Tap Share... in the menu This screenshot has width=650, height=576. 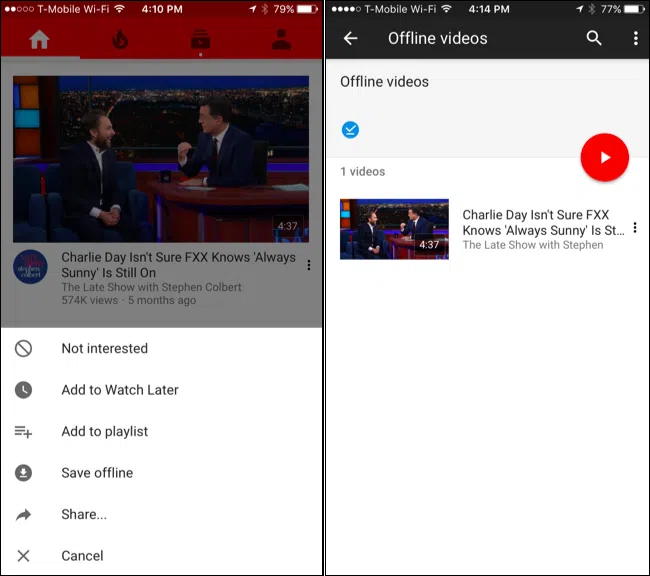pos(84,514)
